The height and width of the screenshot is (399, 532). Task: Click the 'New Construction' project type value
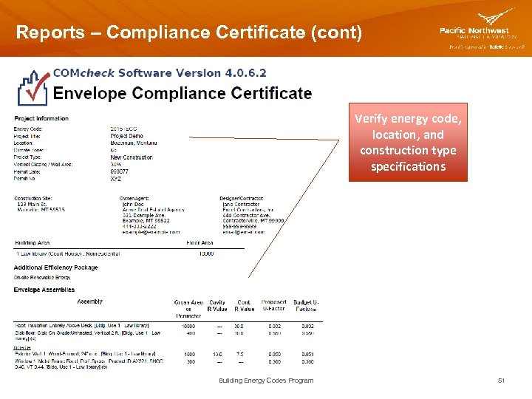point(132,157)
